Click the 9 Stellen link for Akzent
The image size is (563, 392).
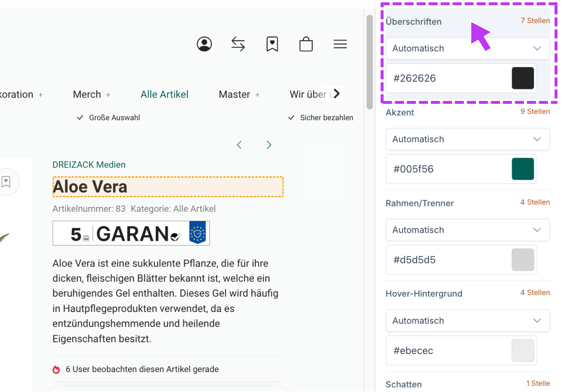coord(535,111)
